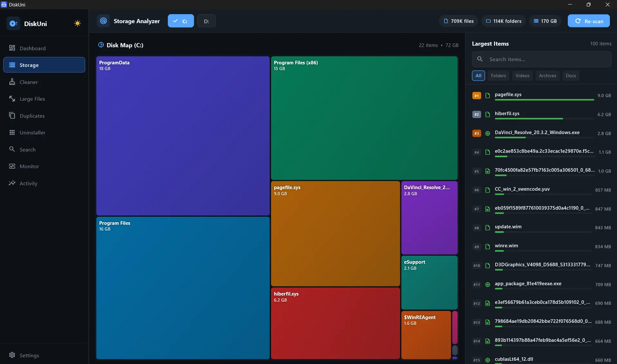Click the DaVinci_Resolve purple block

click(429, 218)
